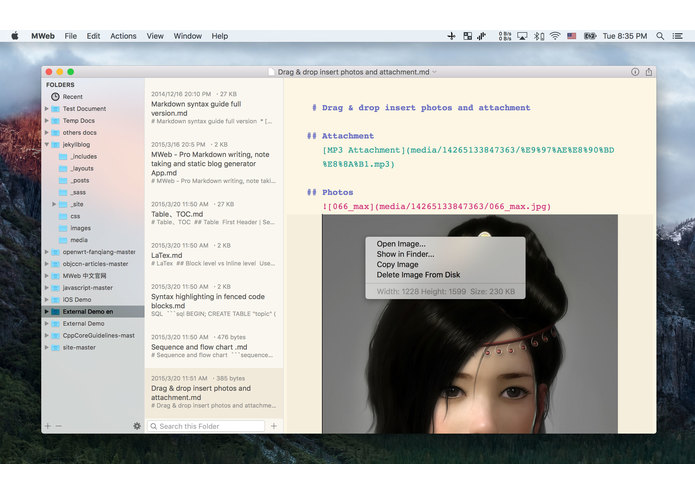
Task: Open Spotlight search in menu bar
Action: 660,36
